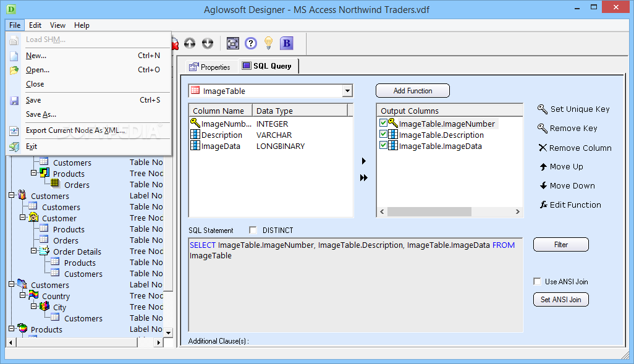Click the fit-to-screen toolbar icon
This screenshot has width=634, height=364.
(233, 43)
